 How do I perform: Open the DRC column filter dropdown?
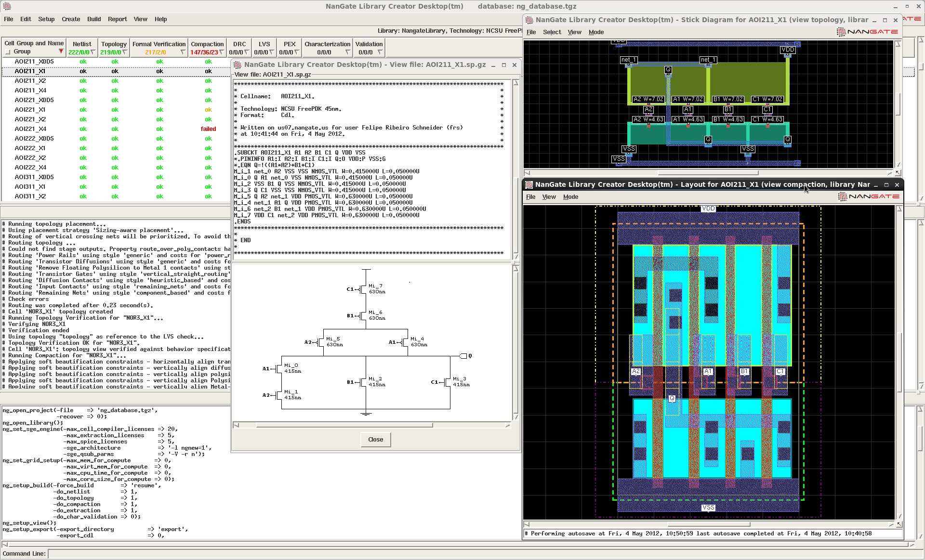tap(247, 52)
